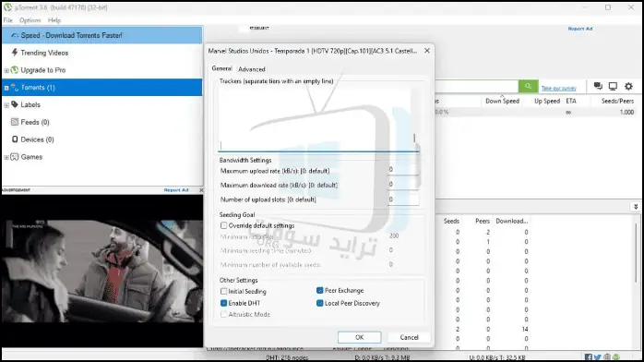Expand the Labels tree node
The width and height of the screenshot is (644, 362).
(6, 104)
